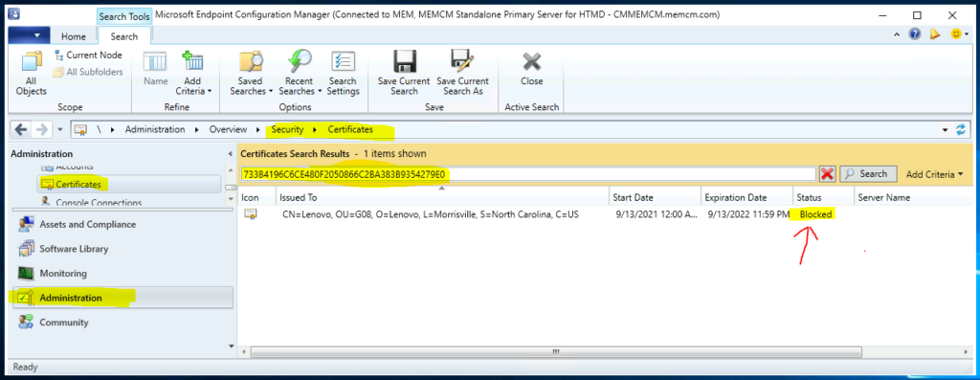Select the Search ribbon tab

coord(123,36)
